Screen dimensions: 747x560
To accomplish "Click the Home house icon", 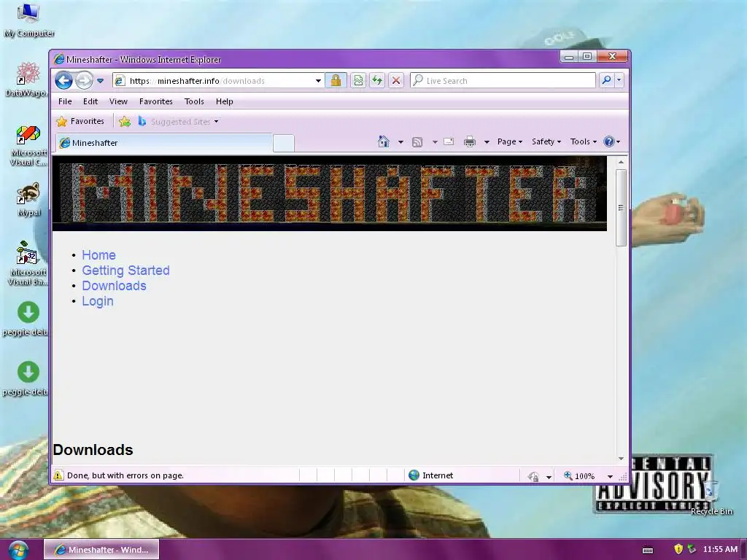I will click(384, 141).
